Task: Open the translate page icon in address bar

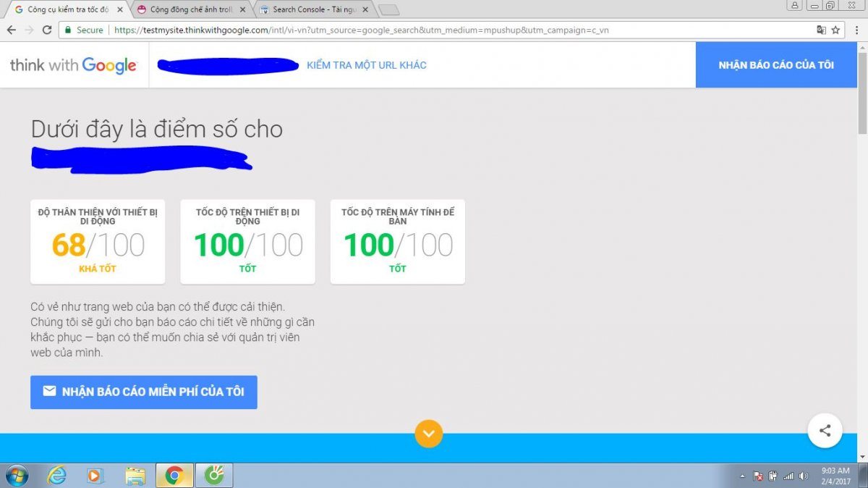Action: (821, 30)
